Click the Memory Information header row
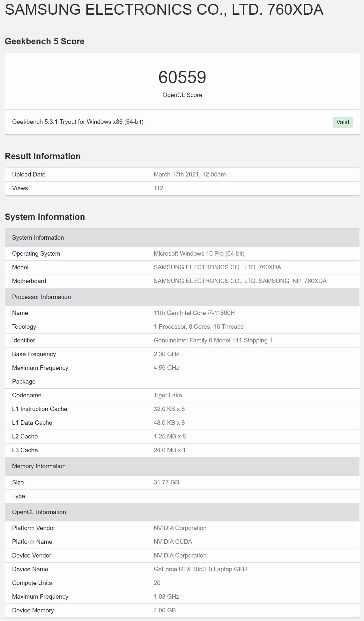The image size is (364, 621). coord(182,466)
